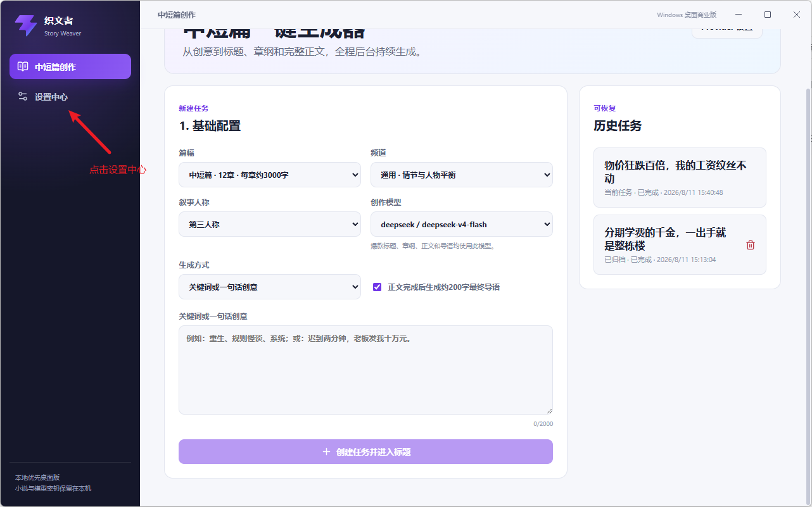Open the 频道 dropdown

tap(462, 175)
